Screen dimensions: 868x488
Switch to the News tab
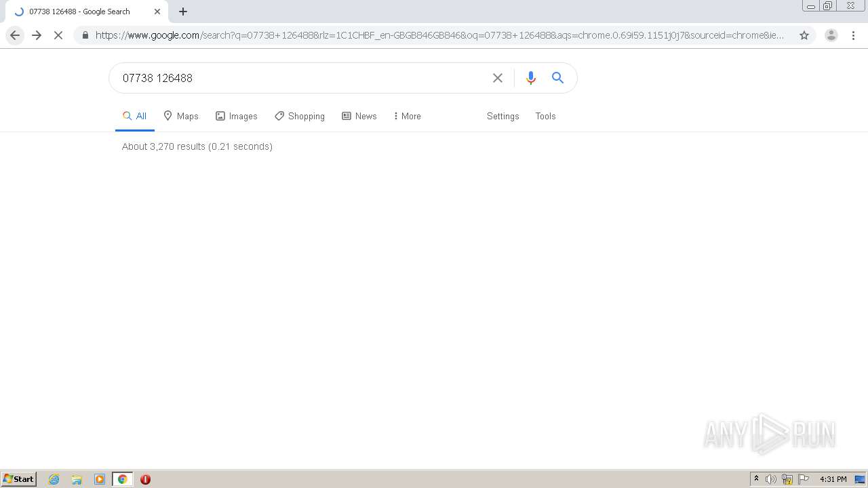[x=359, y=116]
